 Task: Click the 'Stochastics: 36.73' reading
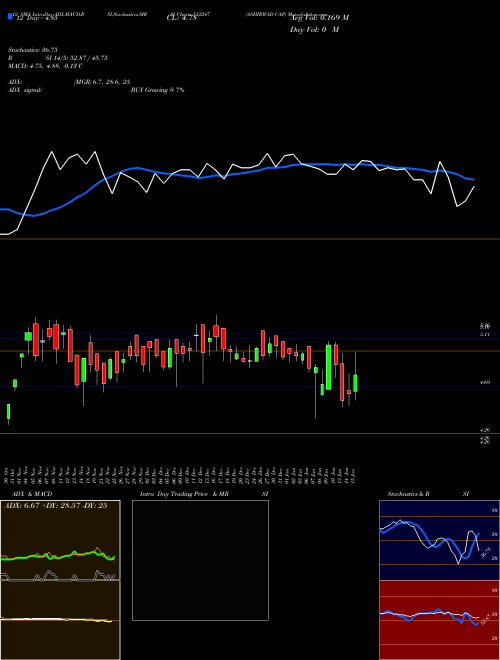pyautogui.click(x=32, y=50)
